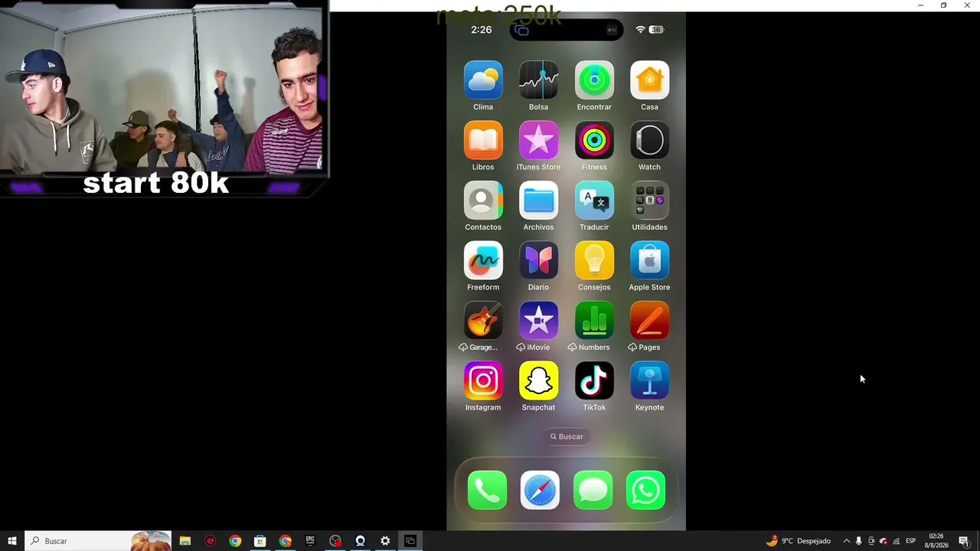Click the microphone icon in system tray
The image size is (980, 551).
(858, 541)
